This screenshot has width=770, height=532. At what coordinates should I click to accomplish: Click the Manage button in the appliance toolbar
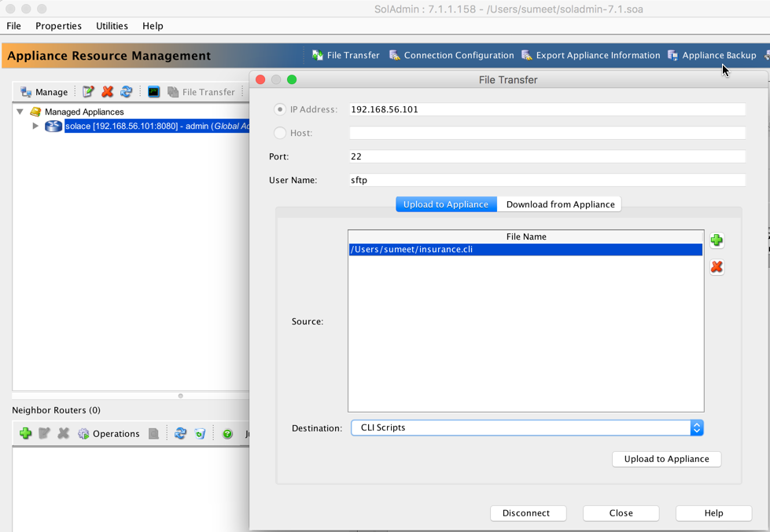[x=44, y=92]
